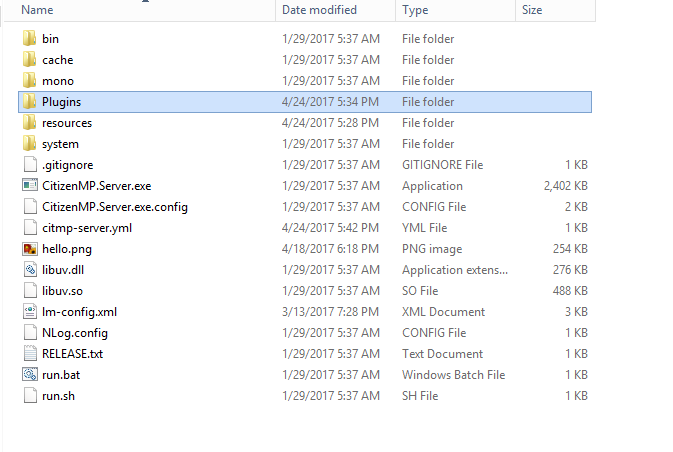Select the run.bat batch file icon
This screenshot has height=452, width=673.
pos(30,375)
